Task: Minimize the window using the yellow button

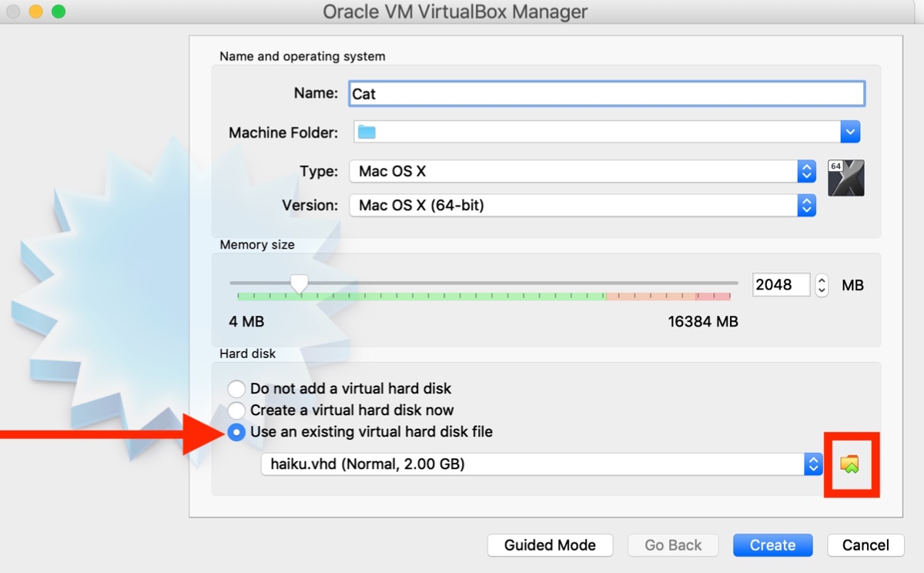Action: pos(36,12)
